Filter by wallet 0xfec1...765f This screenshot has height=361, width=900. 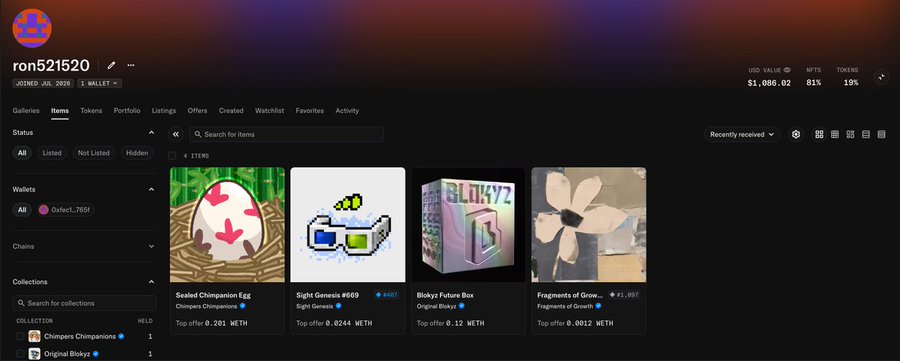pos(65,210)
